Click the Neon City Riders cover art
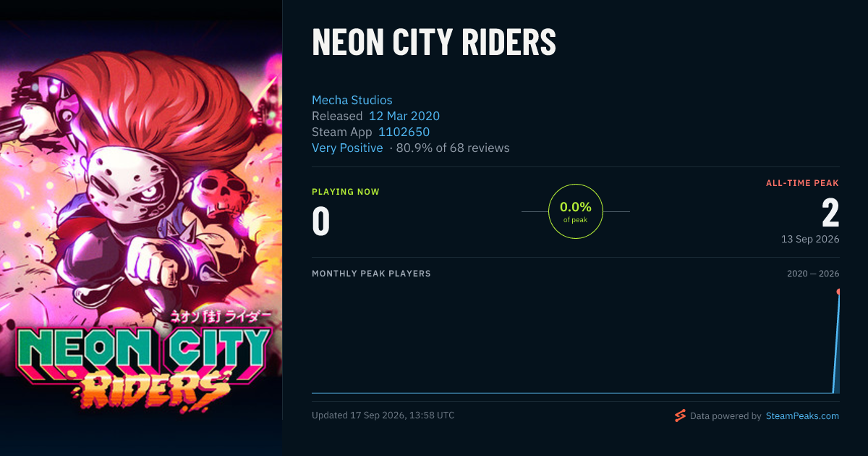The height and width of the screenshot is (456, 868). coord(141,228)
